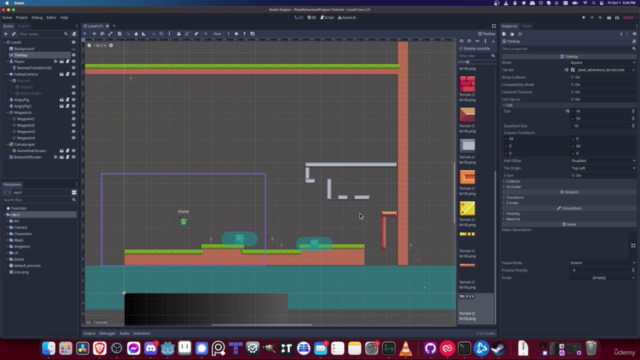Switch to the Node tab beside Inspector

(x=527, y=26)
